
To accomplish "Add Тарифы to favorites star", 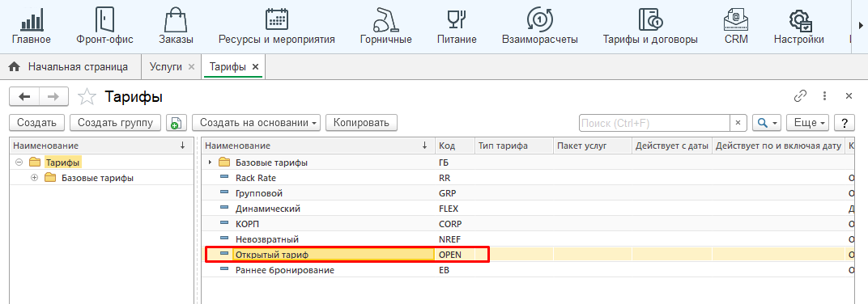I will [87, 97].
